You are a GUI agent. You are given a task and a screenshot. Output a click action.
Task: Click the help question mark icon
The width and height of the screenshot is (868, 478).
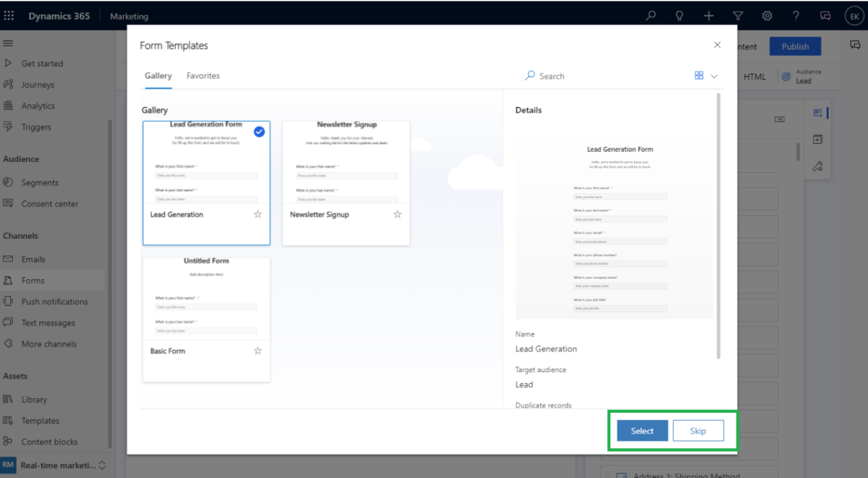(796, 16)
